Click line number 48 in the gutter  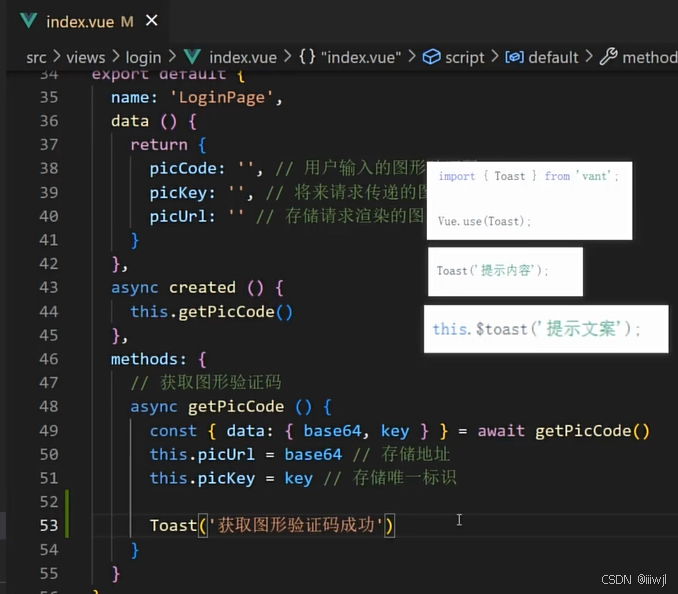[x=49, y=406]
